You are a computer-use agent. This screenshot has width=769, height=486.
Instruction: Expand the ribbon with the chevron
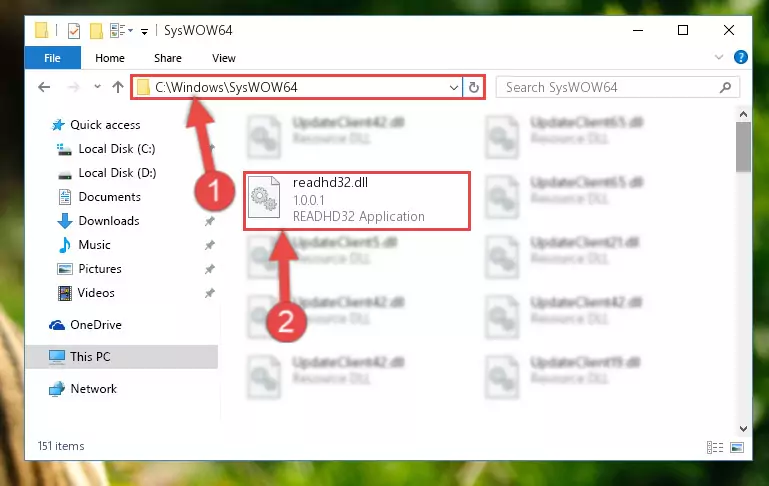pyautogui.click(x=718, y=57)
